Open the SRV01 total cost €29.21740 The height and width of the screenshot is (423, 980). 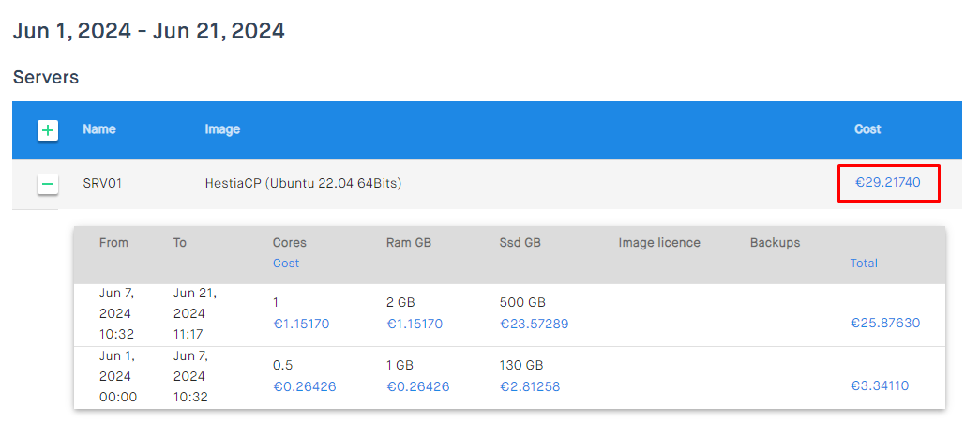pyautogui.click(x=887, y=183)
